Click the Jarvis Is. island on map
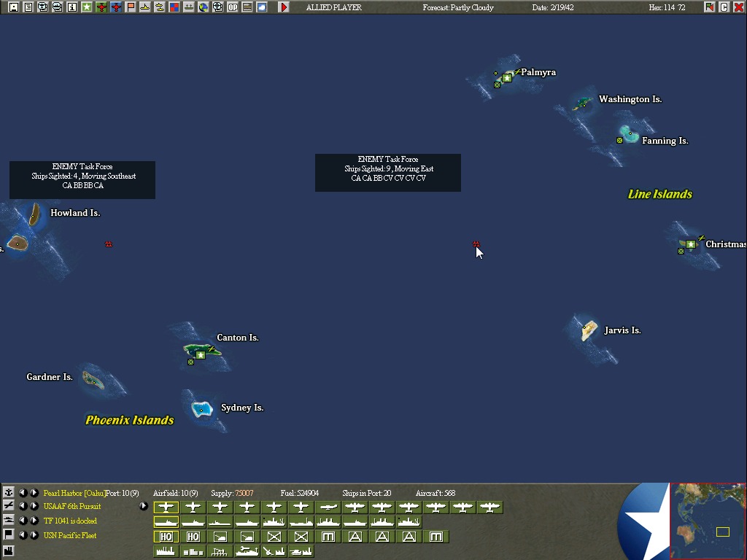 tap(589, 330)
